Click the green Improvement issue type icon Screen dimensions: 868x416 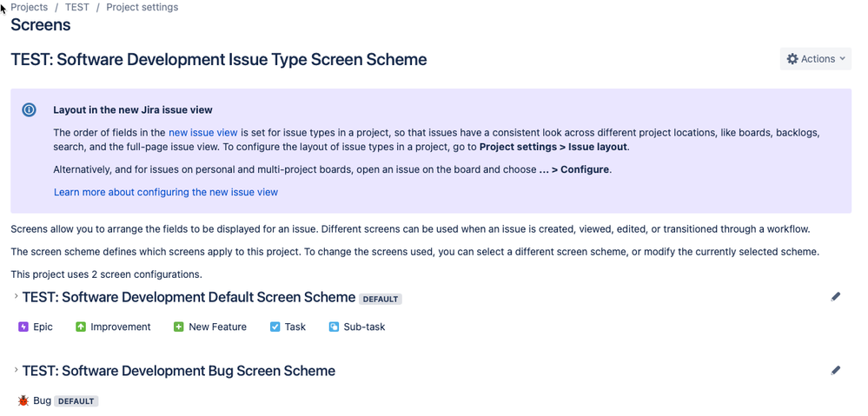(81, 327)
